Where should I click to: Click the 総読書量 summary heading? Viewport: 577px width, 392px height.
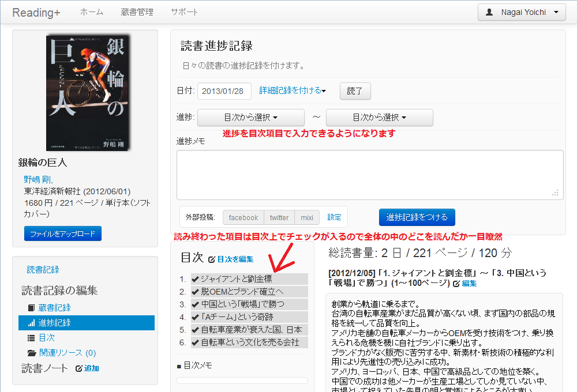420,252
